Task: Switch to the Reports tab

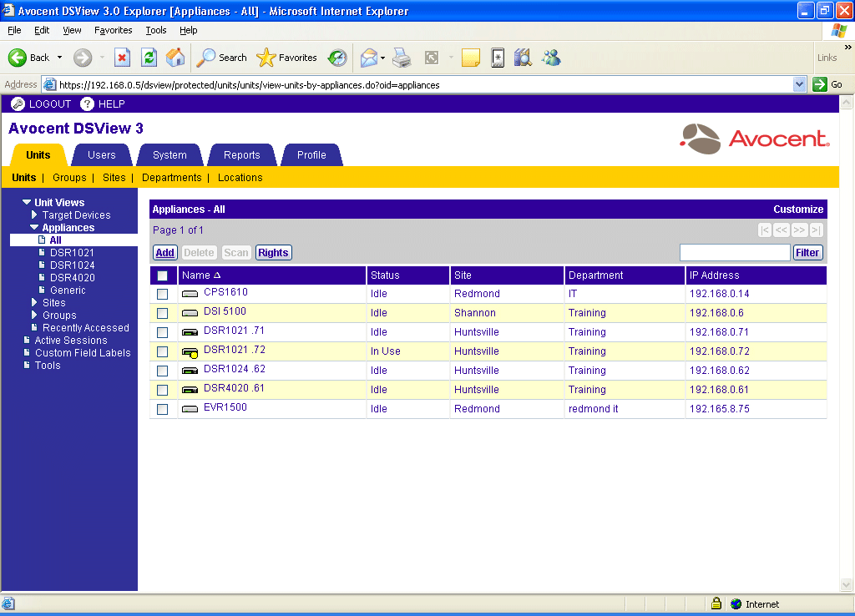Action: (x=241, y=154)
